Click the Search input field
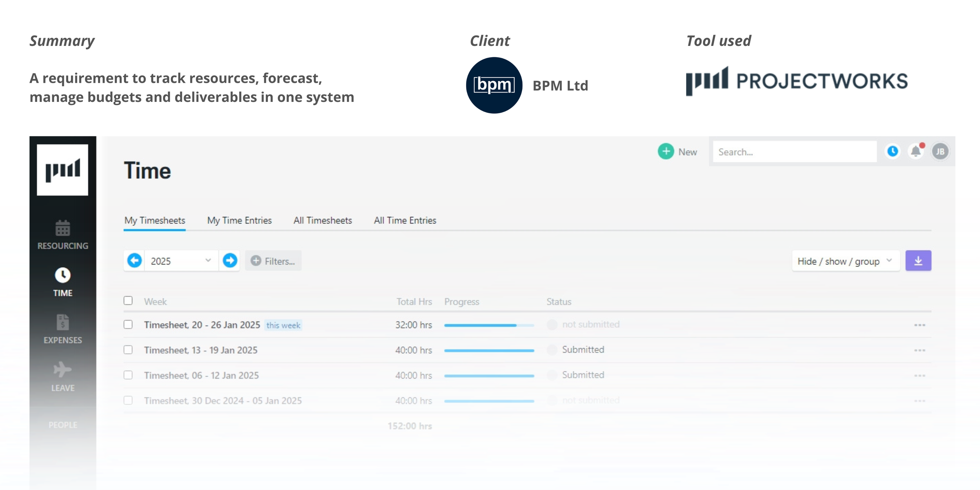980x490 pixels. click(794, 152)
